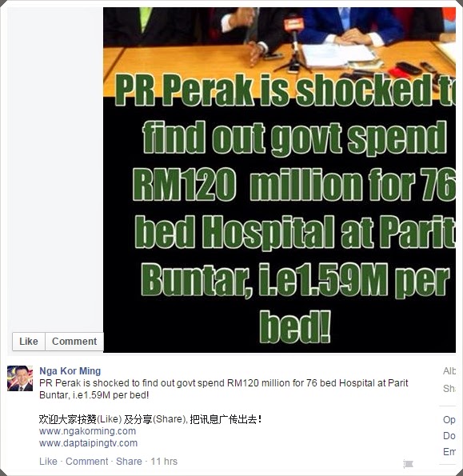Open Nga Kor Ming's profile picture thumbnail
This screenshot has height=476, width=463.
(x=20, y=378)
